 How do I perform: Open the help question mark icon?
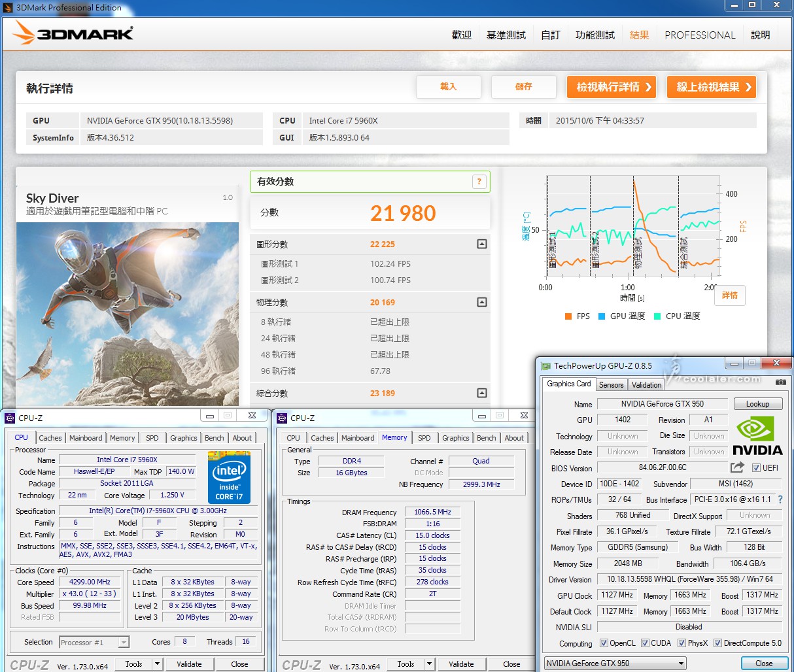[x=479, y=182]
